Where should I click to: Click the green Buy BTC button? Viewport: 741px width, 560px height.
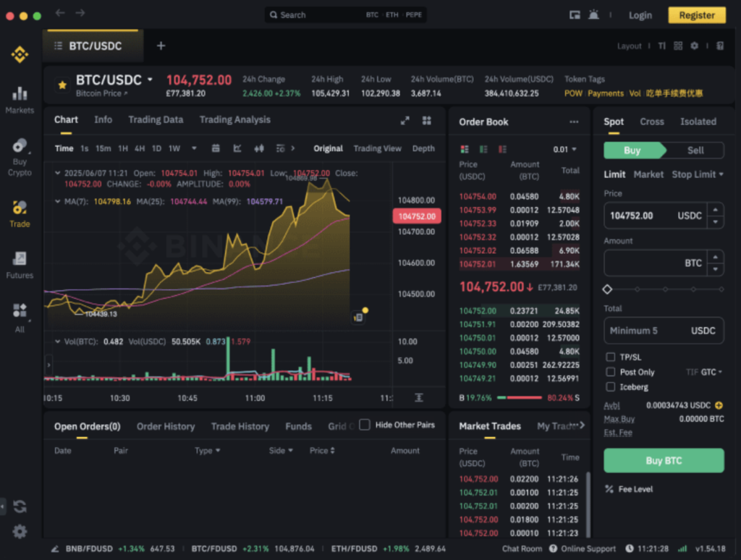(x=664, y=461)
